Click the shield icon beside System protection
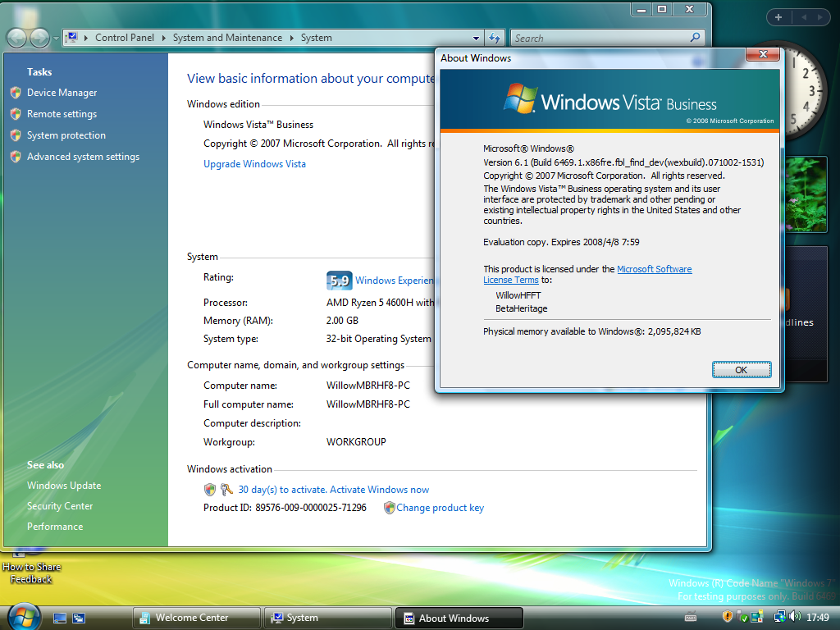The width and height of the screenshot is (840, 630). coord(16,135)
